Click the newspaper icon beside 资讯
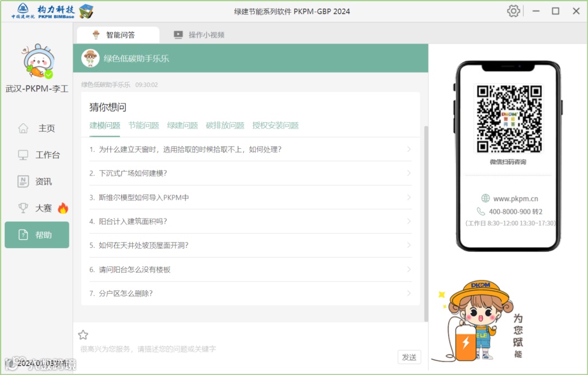 23,182
